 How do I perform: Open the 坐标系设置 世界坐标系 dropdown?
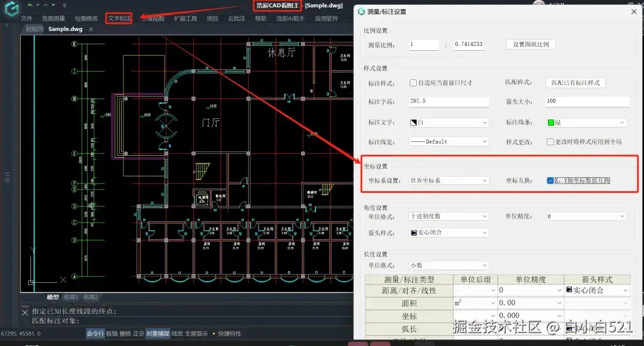(449, 180)
